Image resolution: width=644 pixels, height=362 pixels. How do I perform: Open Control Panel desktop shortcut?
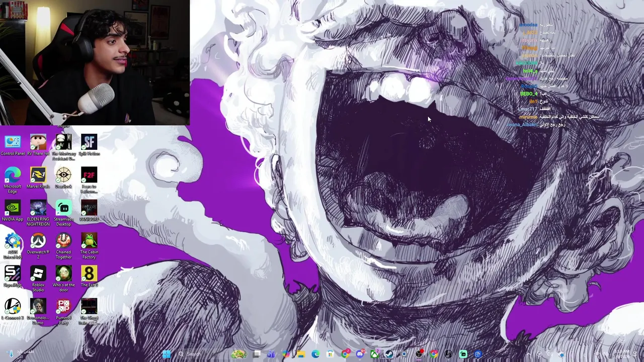pos(13,146)
